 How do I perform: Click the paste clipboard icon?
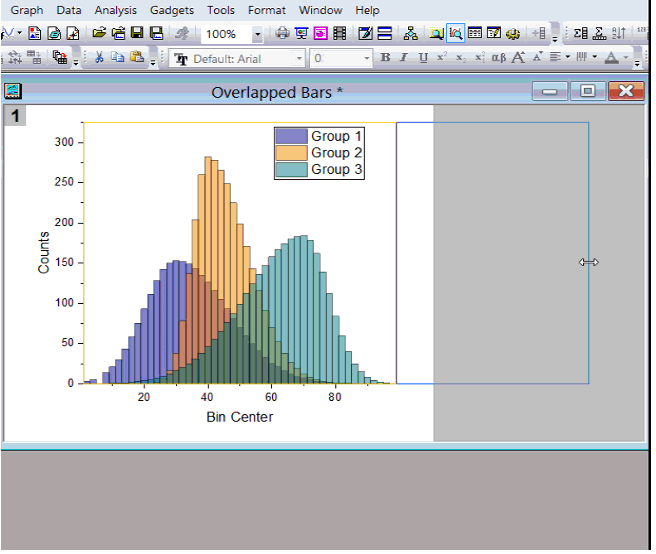[x=137, y=56]
